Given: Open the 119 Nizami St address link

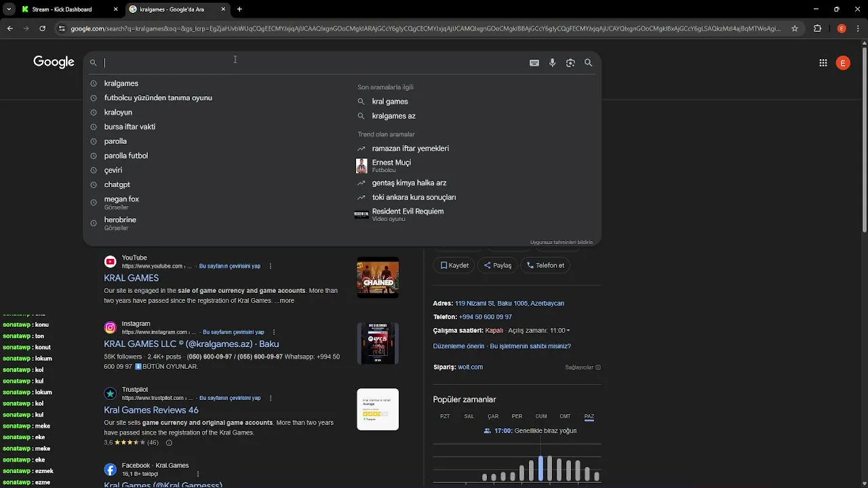Looking at the screenshot, I should (509, 304).
